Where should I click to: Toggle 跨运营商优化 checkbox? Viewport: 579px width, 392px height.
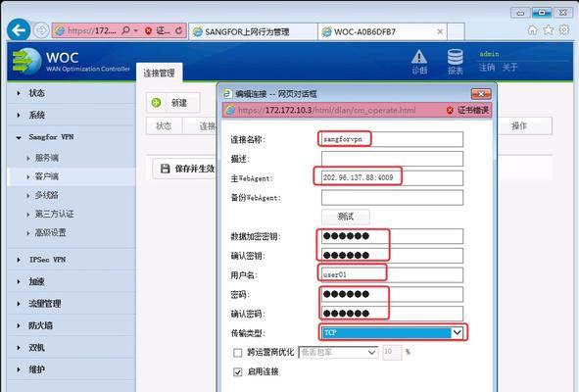tap(238, 353)
